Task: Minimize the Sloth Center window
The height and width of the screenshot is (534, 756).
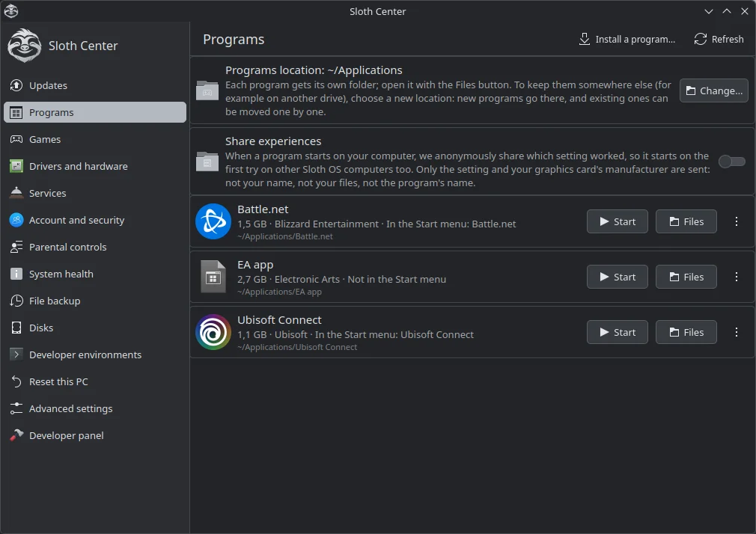Action: 708,11
